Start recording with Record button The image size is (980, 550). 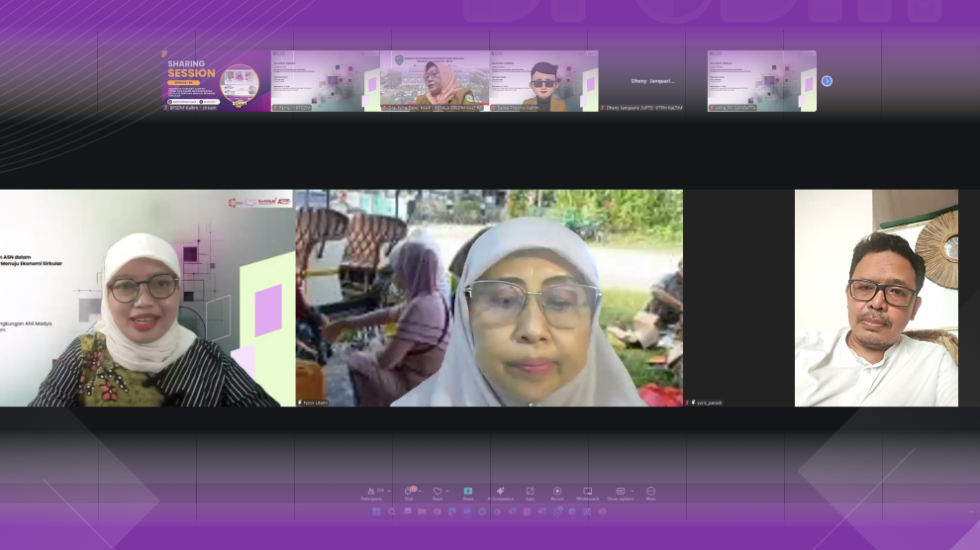(x=557, y=492)
